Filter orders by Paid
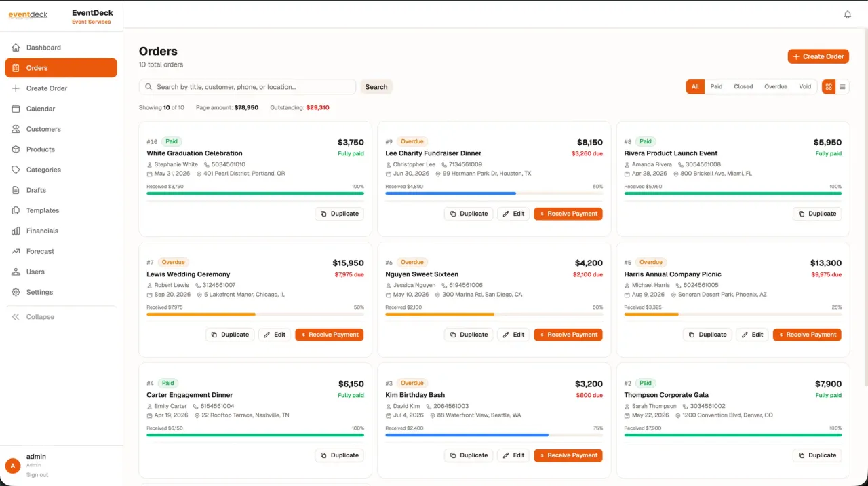 click(716, 87)
